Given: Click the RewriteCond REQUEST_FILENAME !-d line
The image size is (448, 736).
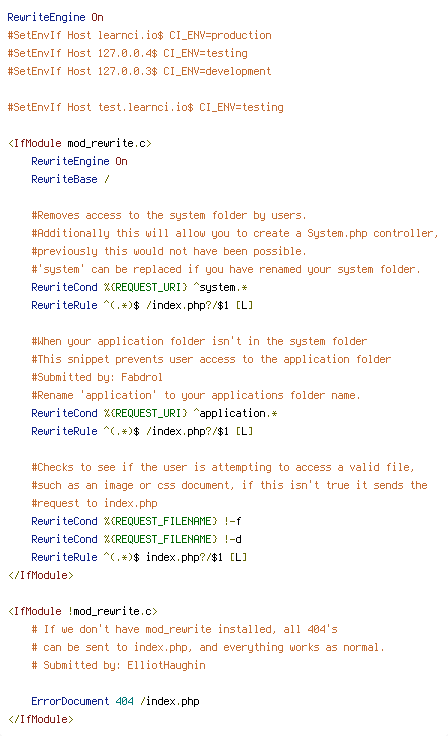Looking at the screenshot, I should click(137, 539).
